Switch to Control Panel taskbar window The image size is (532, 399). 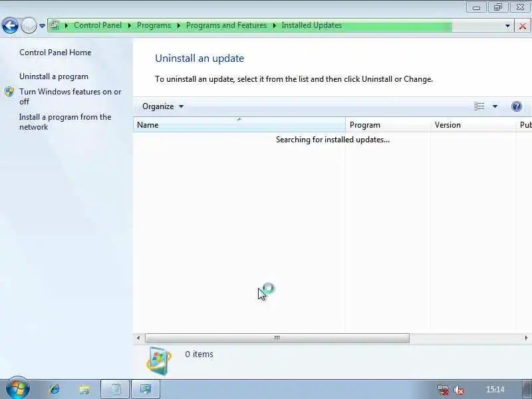[x=145, y=389]
